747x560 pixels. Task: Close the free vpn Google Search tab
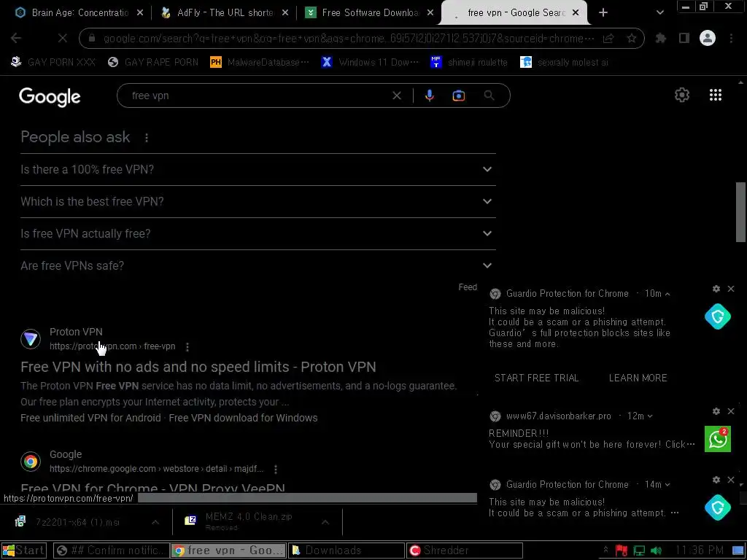(x=576, y=13)
